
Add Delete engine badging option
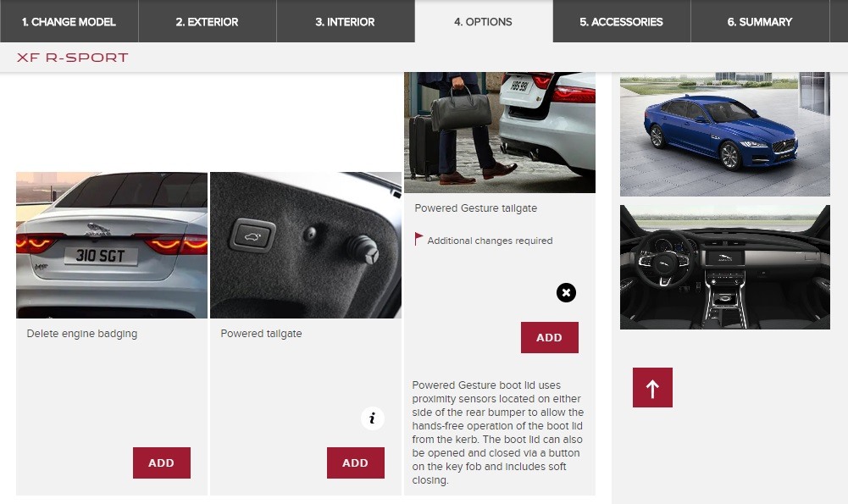coord(161,462)
